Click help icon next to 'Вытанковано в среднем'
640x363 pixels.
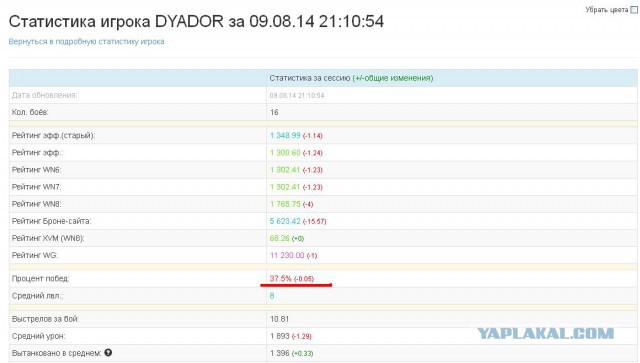108,352
